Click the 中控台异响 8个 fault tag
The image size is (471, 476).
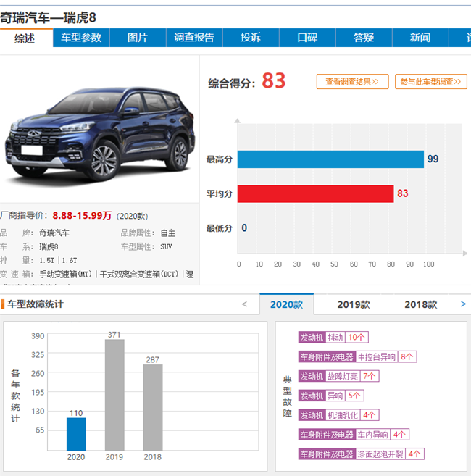point(357,356)
